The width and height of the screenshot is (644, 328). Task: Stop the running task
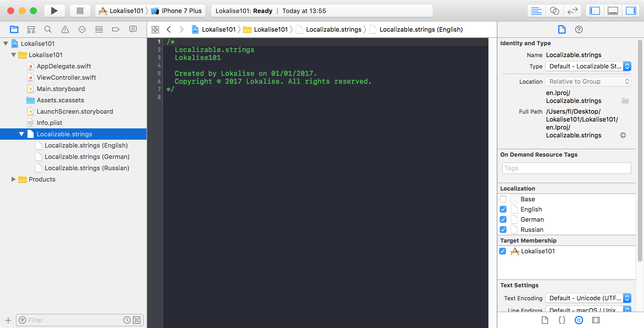pyautogui.click(x=80, y=11)
